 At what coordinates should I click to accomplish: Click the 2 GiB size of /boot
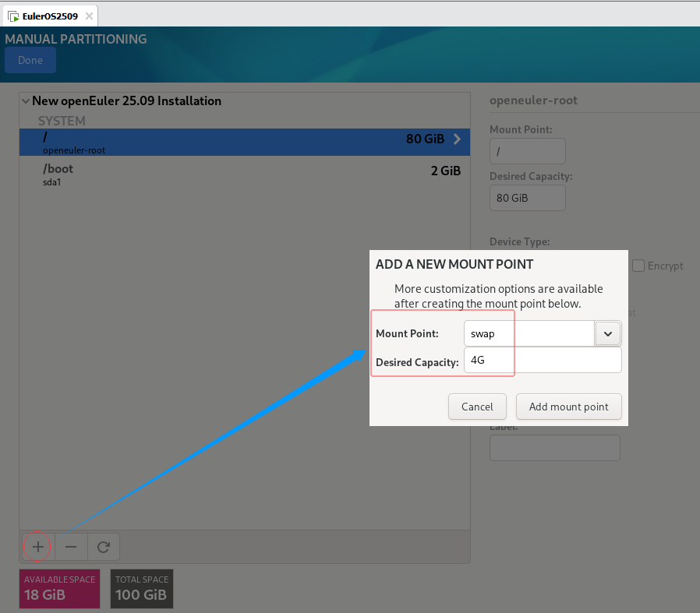tap(446, 171)
